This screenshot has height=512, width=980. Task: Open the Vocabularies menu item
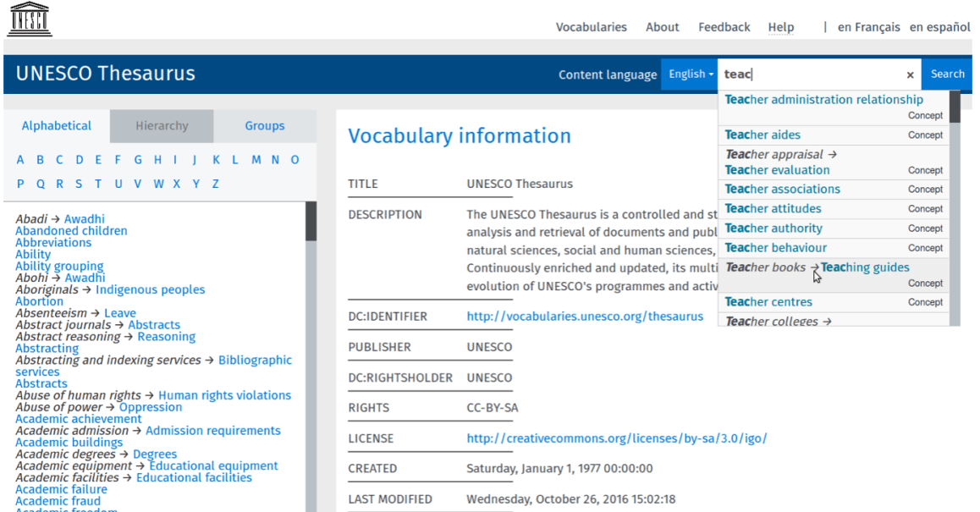tap(591, 27)
